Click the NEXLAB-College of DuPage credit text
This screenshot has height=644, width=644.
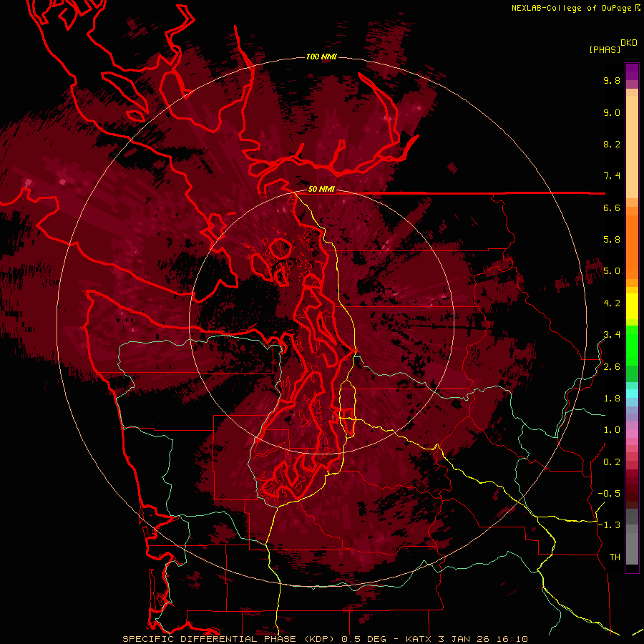point(572,8)
